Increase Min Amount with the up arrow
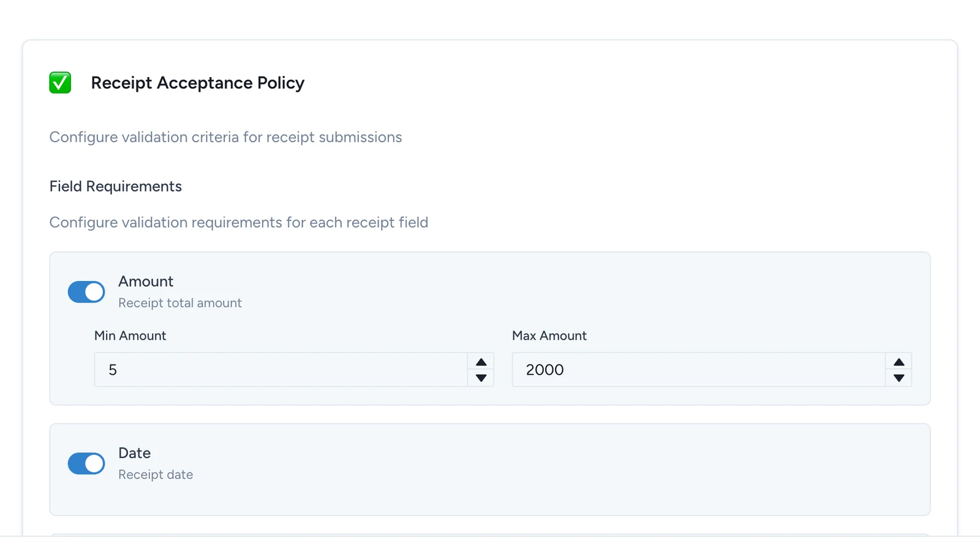This screenshot has width=980, height=551. pyautogui.click(x=481, y=362)
